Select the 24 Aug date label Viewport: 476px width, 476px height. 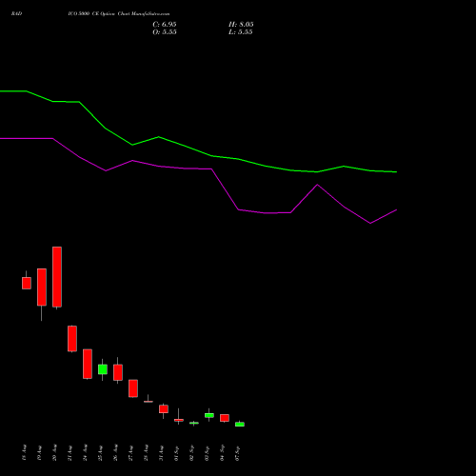[86, 452]
